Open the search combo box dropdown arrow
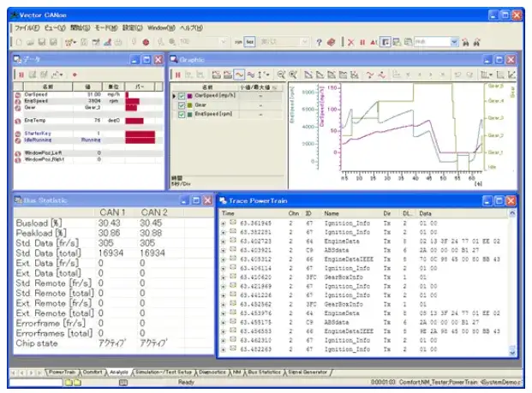532x393 pixels. [454, 42]
